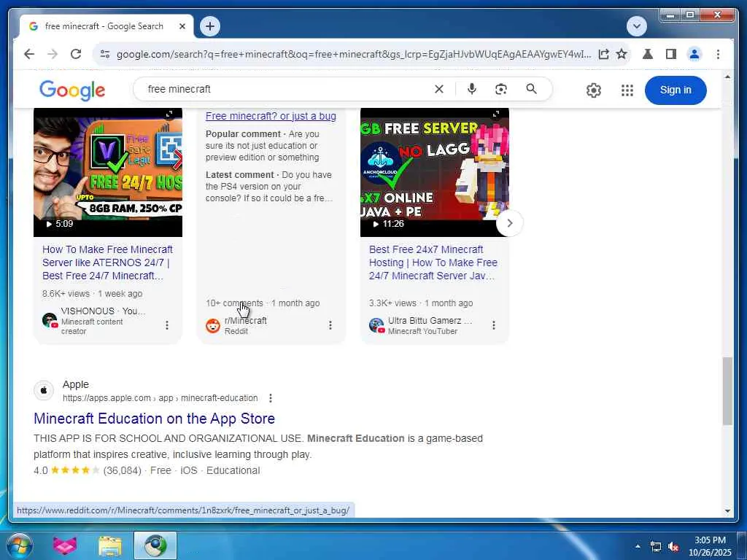Toggle the browser side panel

[671, 54]
